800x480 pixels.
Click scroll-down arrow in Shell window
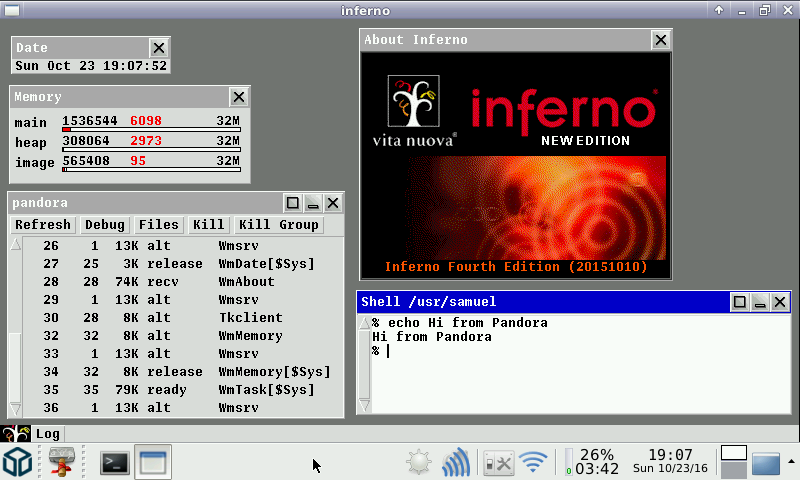click(364, 406)
